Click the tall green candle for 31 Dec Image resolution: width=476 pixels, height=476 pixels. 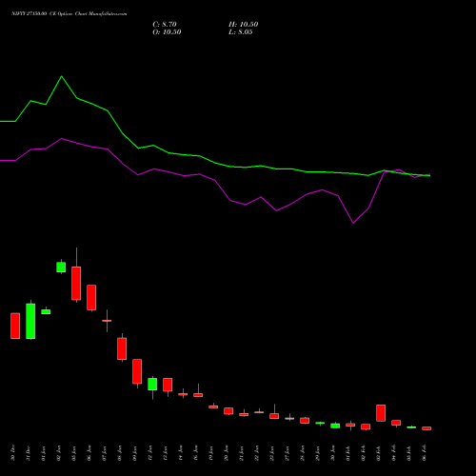[x=30, y=321]
